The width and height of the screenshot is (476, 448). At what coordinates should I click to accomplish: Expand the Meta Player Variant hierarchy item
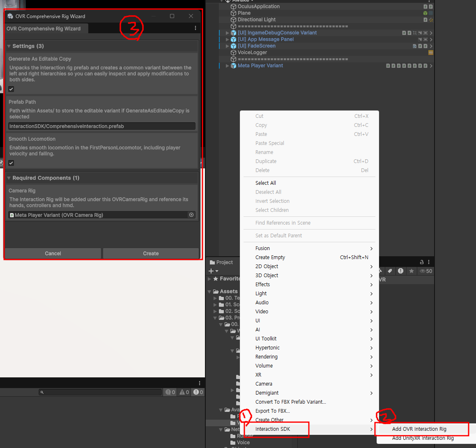[x=227, y=66]
